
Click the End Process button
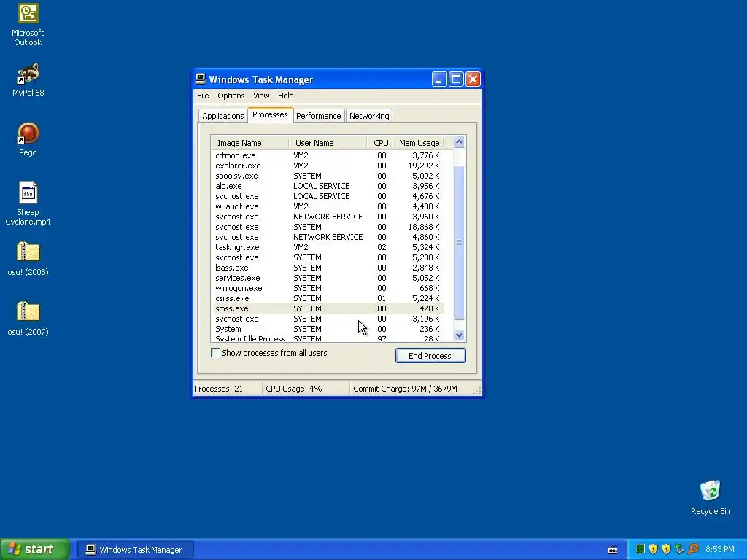430,356
